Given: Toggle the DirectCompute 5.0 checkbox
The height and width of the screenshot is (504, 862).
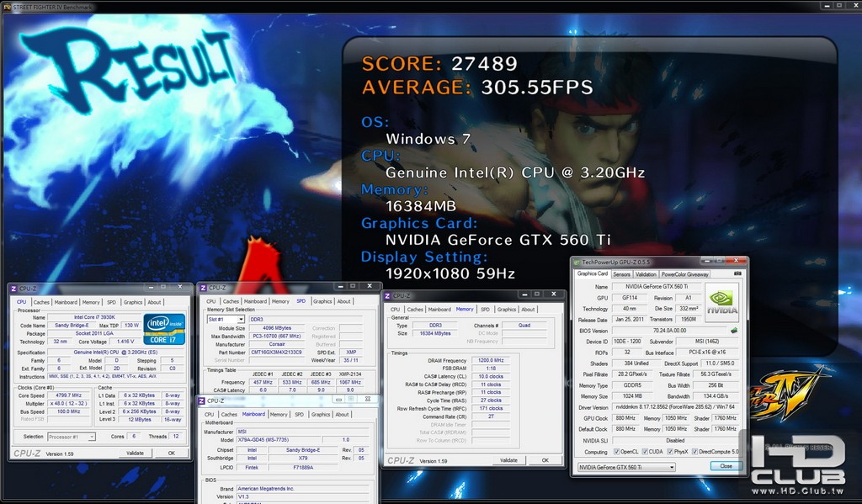Looking at the screenshot, I should pos(694,452).
